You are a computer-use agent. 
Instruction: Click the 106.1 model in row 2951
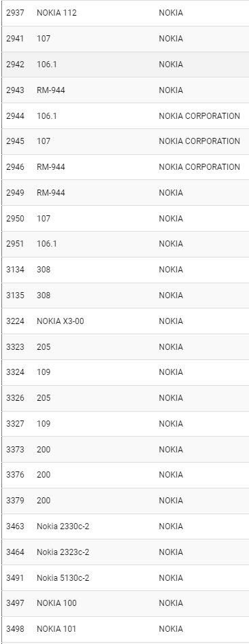(46, 244)
